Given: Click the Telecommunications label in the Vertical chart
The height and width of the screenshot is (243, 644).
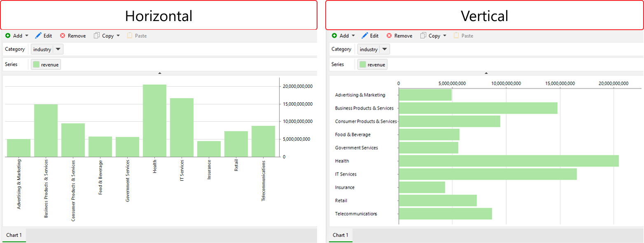Looking at the screenshot, I should point(356,214).
